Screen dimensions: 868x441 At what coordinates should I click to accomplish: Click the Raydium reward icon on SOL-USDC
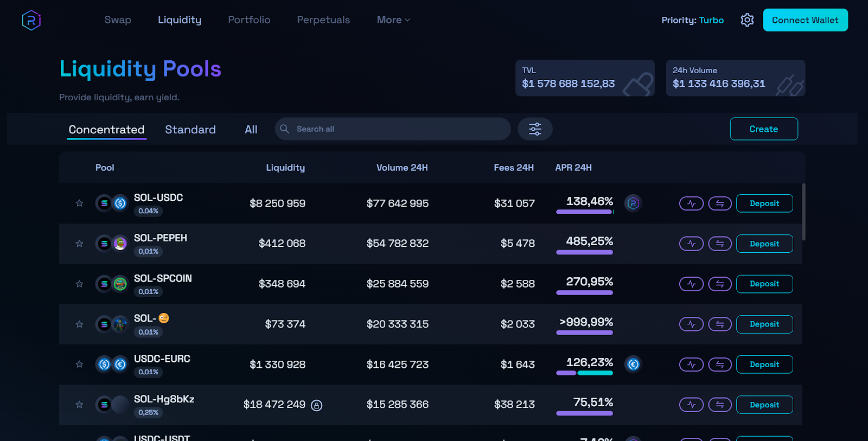pyautogui.click(x=633, y=203)
